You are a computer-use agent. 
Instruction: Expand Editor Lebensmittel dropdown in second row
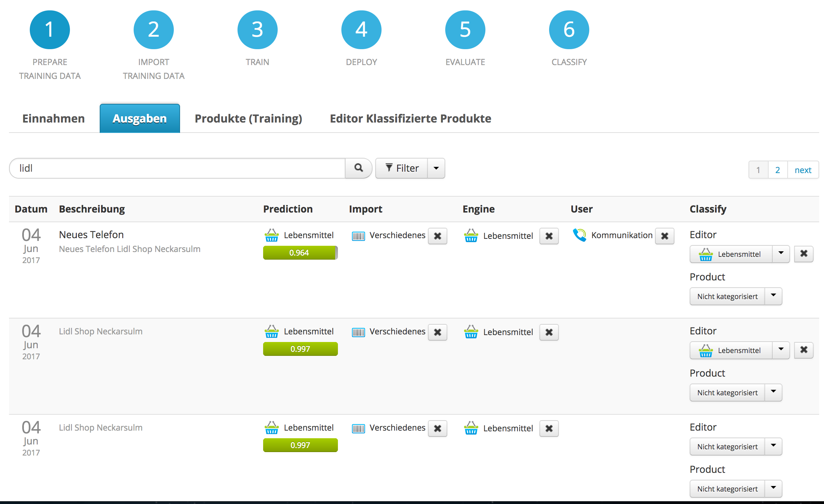pyautogui.click(x=781, y=350)
